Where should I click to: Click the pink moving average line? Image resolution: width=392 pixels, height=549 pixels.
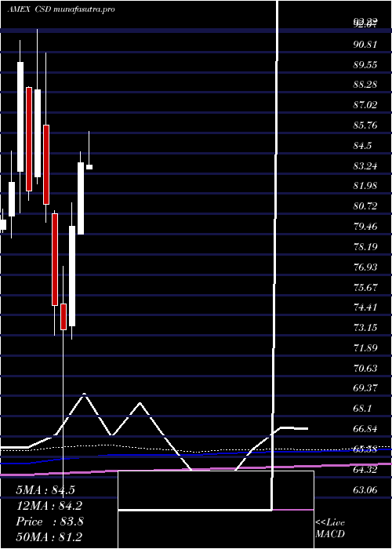pyautogui.click(x=196, y=469)
